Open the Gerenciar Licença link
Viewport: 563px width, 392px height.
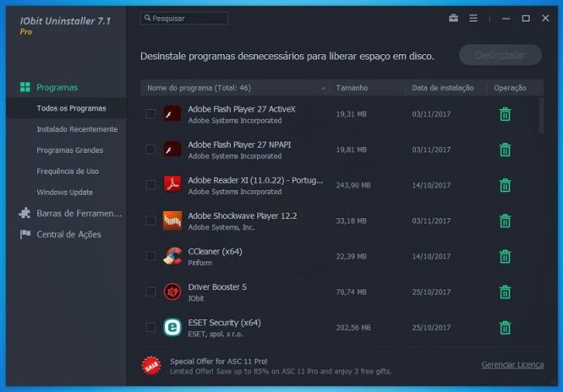(512, 365)
